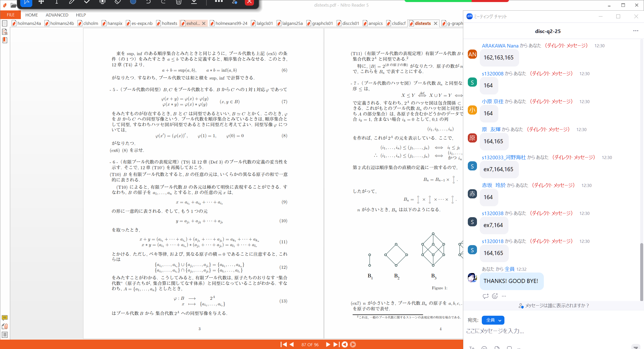Screen dimensions: 644x349
Task: Click the user shield icon in annotation bar
Action: [x=234, y=2]
